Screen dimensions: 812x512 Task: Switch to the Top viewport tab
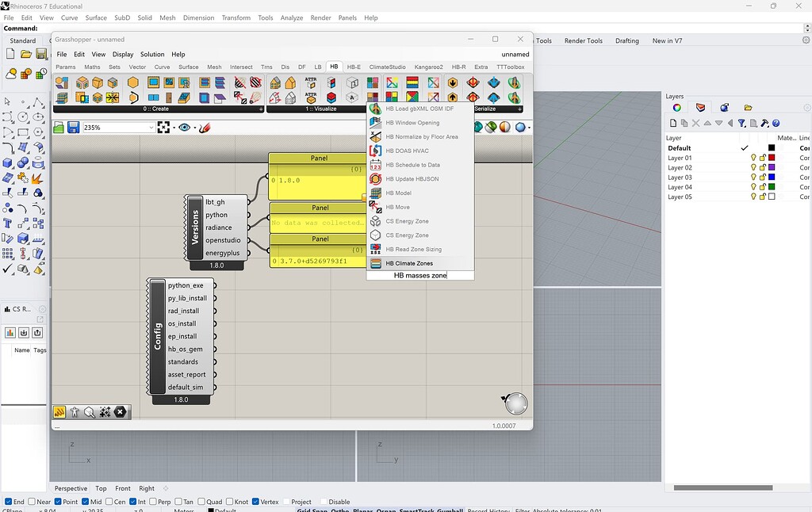point(101,489)
